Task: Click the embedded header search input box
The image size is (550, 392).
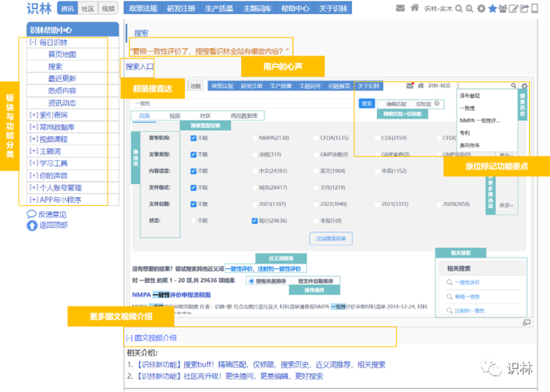Action: (484, 86)
